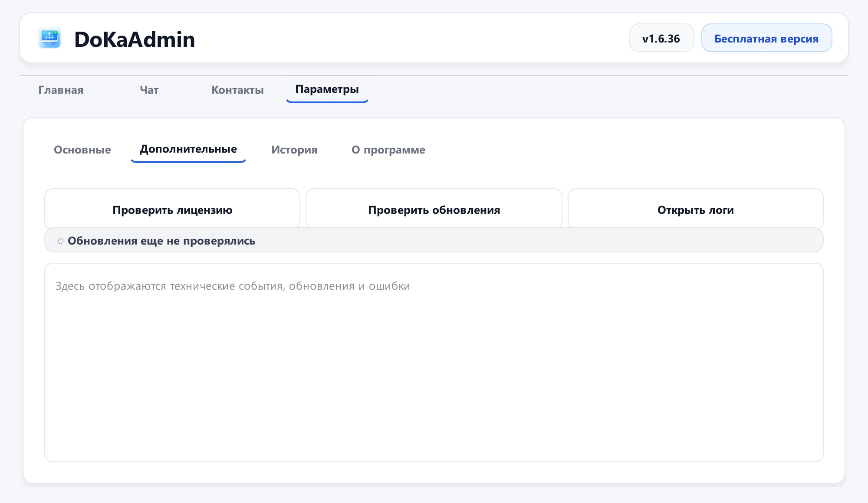868x503 pixels.
Task: Open the Основные settings subtab
Action: click(82, 150)
